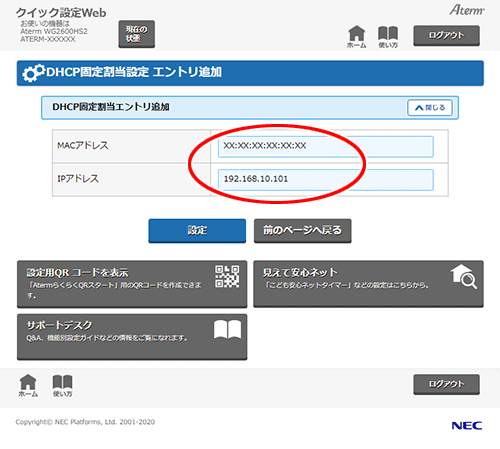Click the Logout button in the top header
This screenshot has width=500, height=449.
[446, 35]
